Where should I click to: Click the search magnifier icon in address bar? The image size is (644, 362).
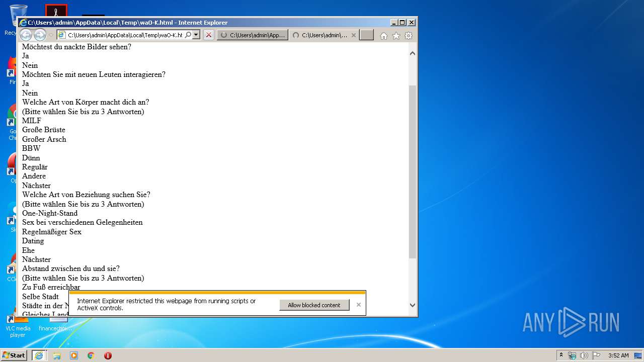188,35
